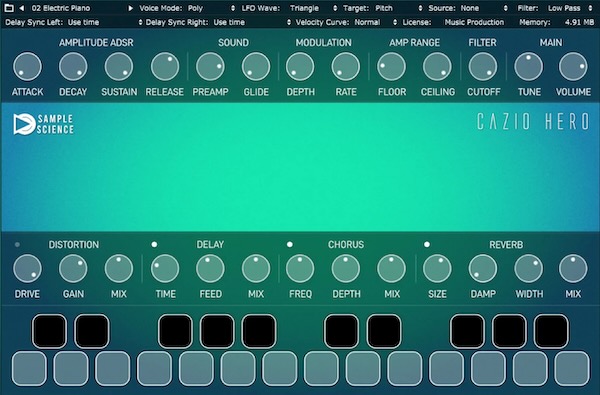The image size is (600, 395).
Task: Click the Main Volume knob
Action: click(x=573, y=67)
